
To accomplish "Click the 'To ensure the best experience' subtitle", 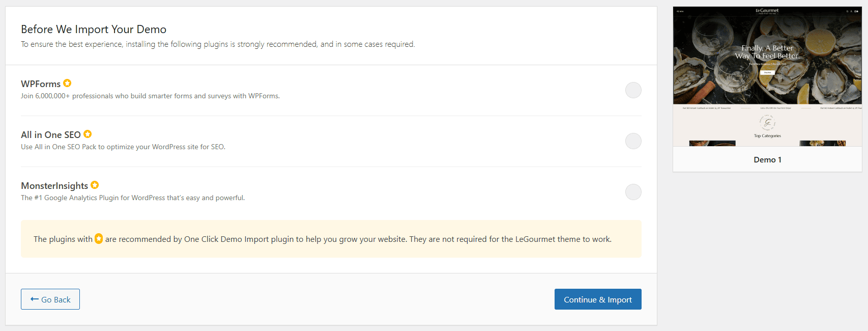I will point(218,44).
